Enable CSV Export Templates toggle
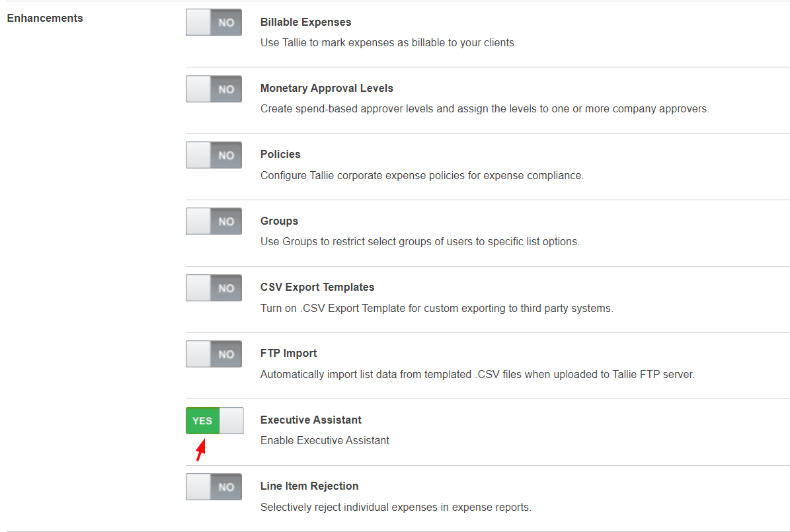The height and width of the screenshot is (532, 790). point(214,288)
